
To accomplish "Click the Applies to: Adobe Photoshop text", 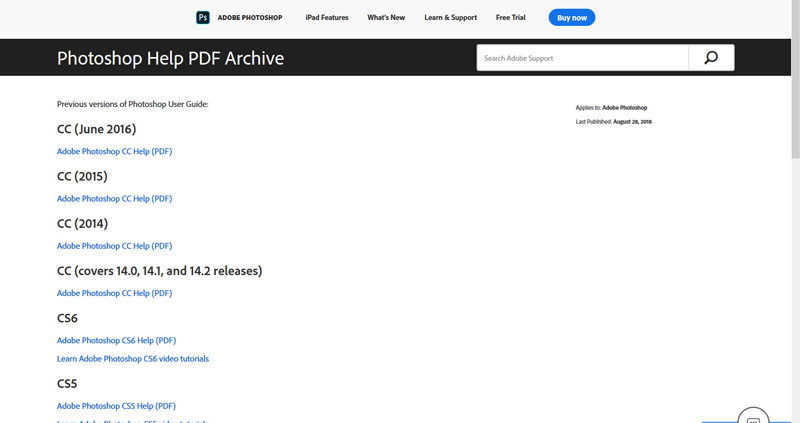I will pos(611,108).
